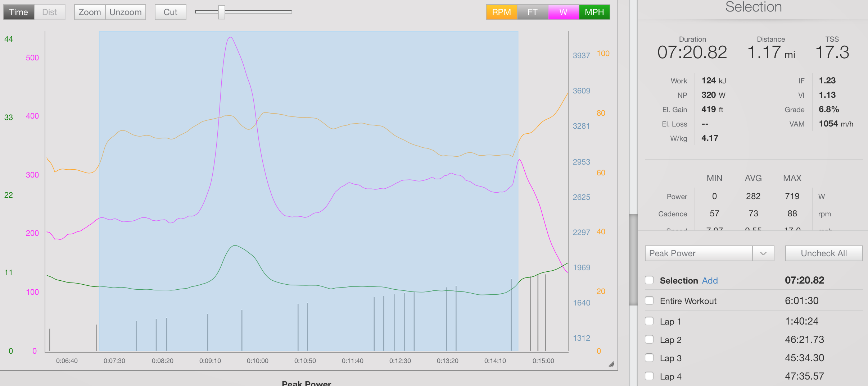
Task: Switch chart axis to Dist
Action: [50, 12]
